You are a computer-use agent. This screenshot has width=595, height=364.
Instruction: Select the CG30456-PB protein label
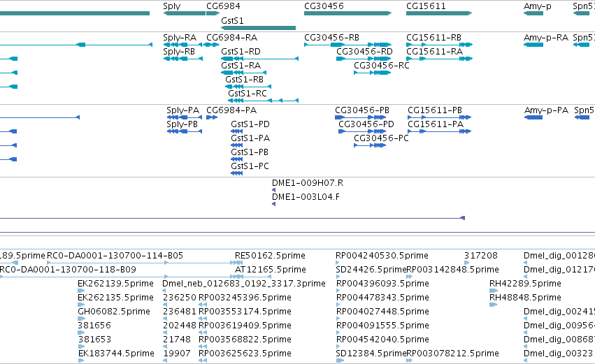(362, 110)
